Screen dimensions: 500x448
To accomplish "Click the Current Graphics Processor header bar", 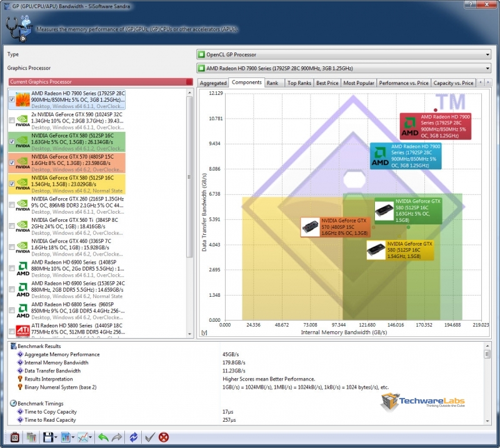I will (101, 82).
